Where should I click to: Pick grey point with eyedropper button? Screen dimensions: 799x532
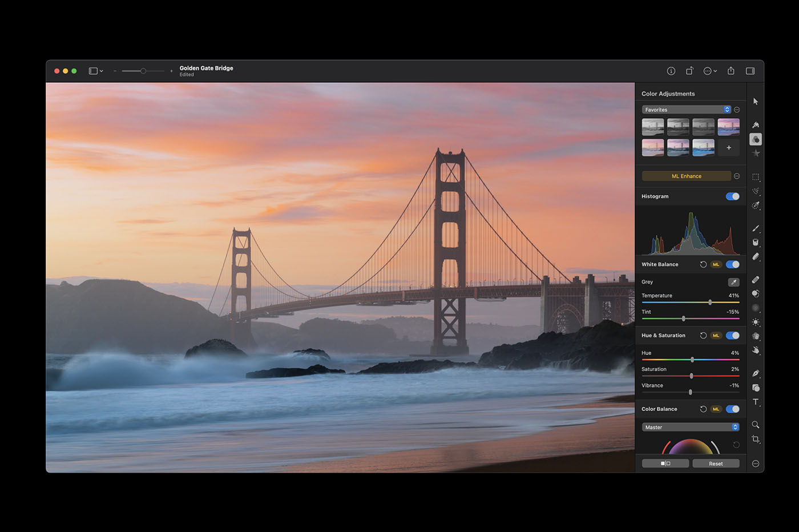[x=734, y=282]
